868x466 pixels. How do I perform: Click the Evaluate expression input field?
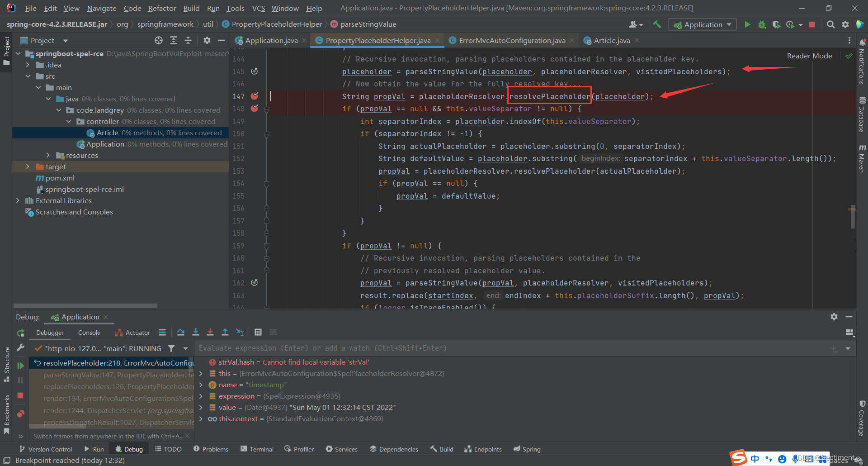click(x=511, y=348)
